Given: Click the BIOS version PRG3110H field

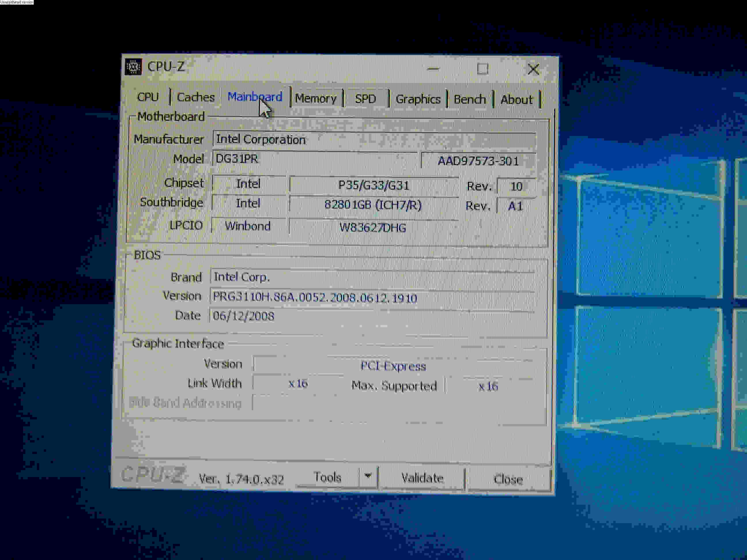Looking at the screenshot, I should pyautogui.click(x=372, y=298).
